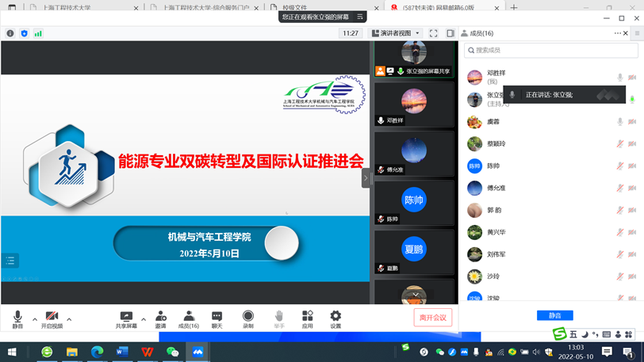The width and height of the screenshot is (644, 362).
Task: Click the green network signal icon
Action: 38,33
